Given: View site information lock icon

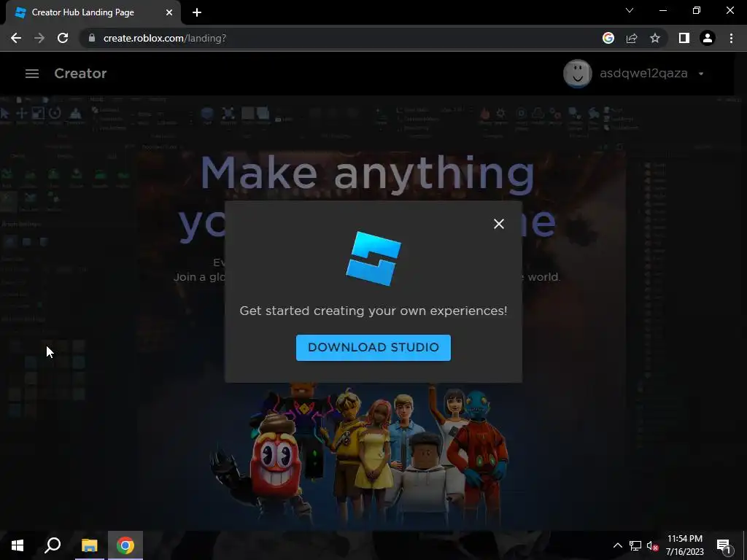Looking at the screenshot, I should tap(92, 38).
